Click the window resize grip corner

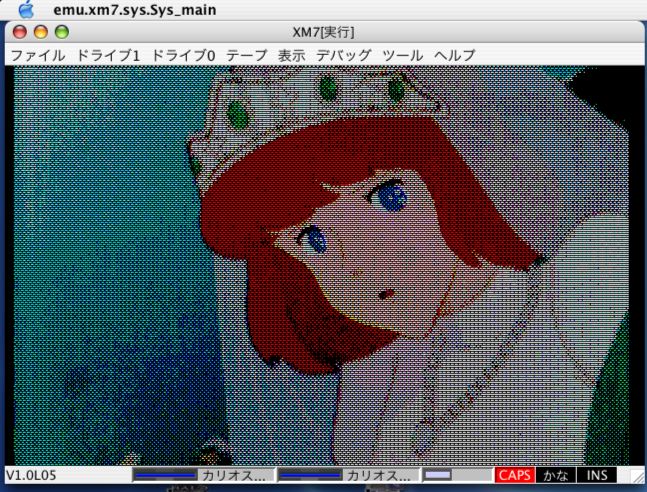637,476
